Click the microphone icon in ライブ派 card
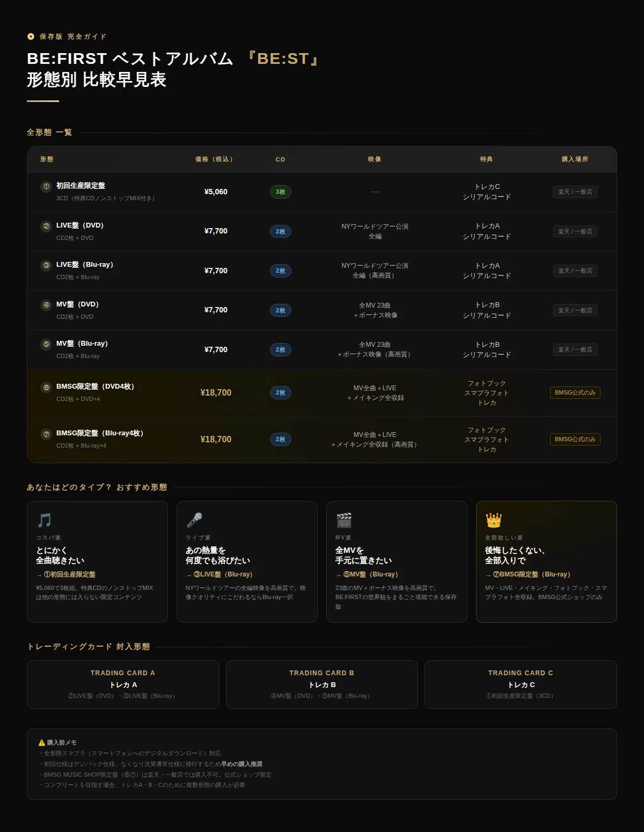The image size is (644, 832). pyautogui.click(x=194, y=520)
